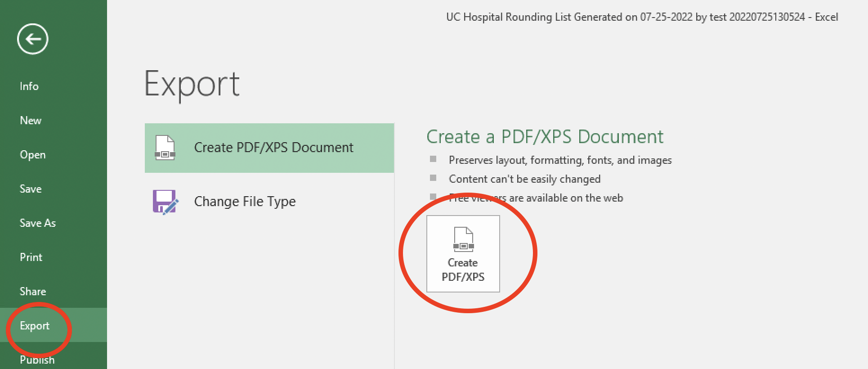
Task: Go to the Open page
Action: pos(33,155)
